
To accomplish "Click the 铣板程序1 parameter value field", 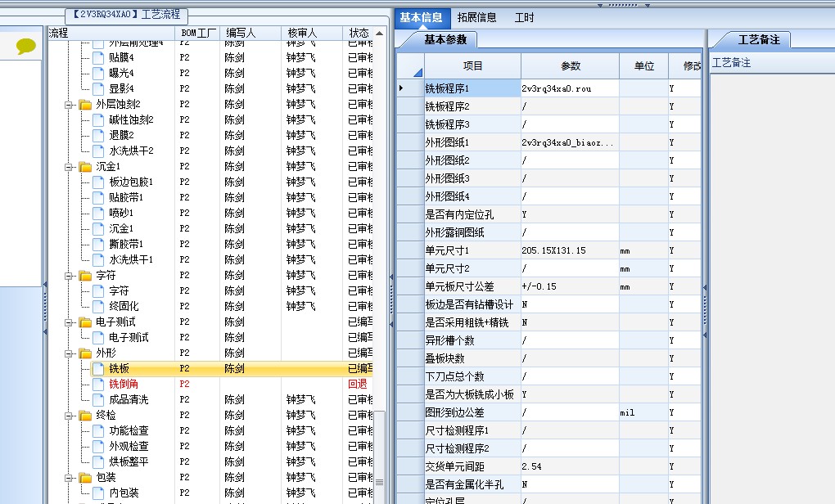I will pyautogui.click(x=570, y=88).
